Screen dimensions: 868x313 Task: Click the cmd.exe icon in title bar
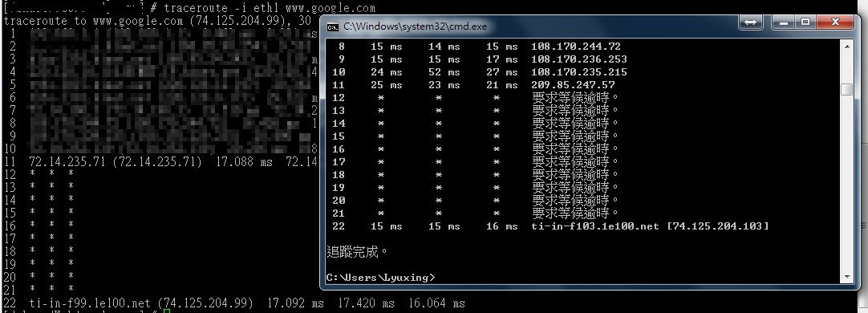click(x=333, y=26)
